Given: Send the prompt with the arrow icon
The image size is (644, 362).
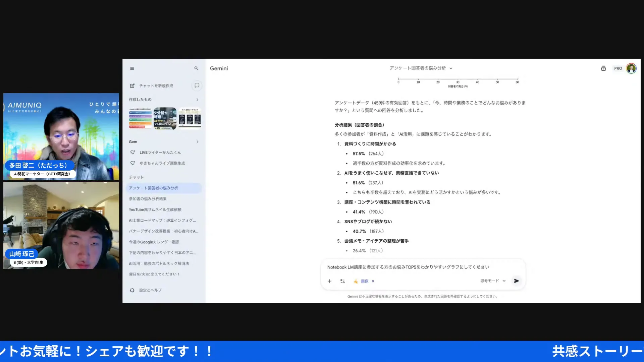Looking at the screenshot, I should click(x=516, y=281).
